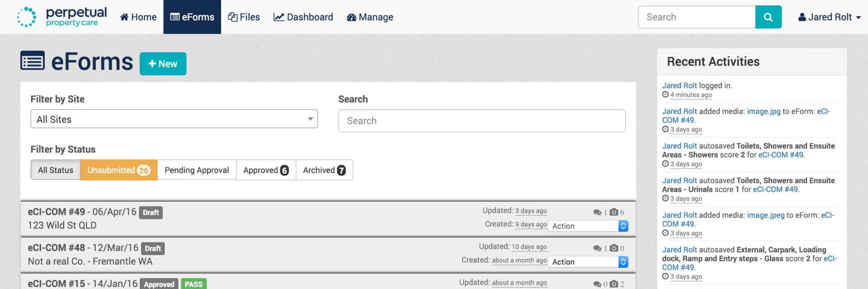This screenshot has height=289, width=868.
Task: Open the eForms navigation item
Action: 192,17
